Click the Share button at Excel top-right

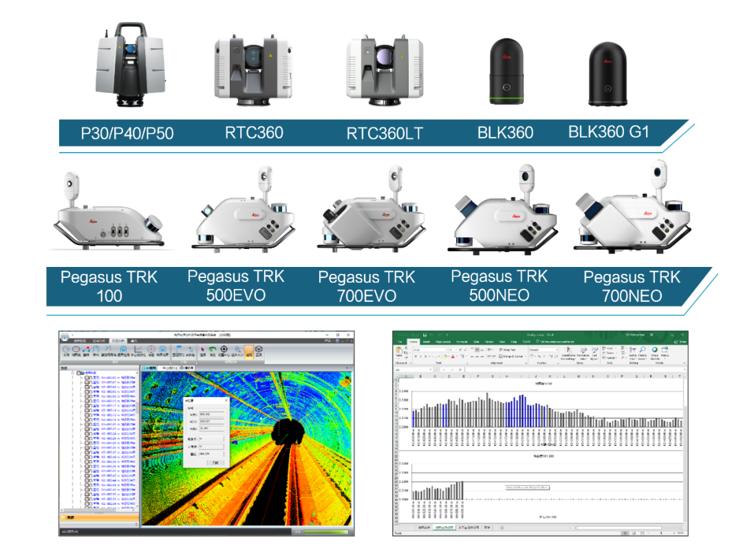tap(680, 342)
